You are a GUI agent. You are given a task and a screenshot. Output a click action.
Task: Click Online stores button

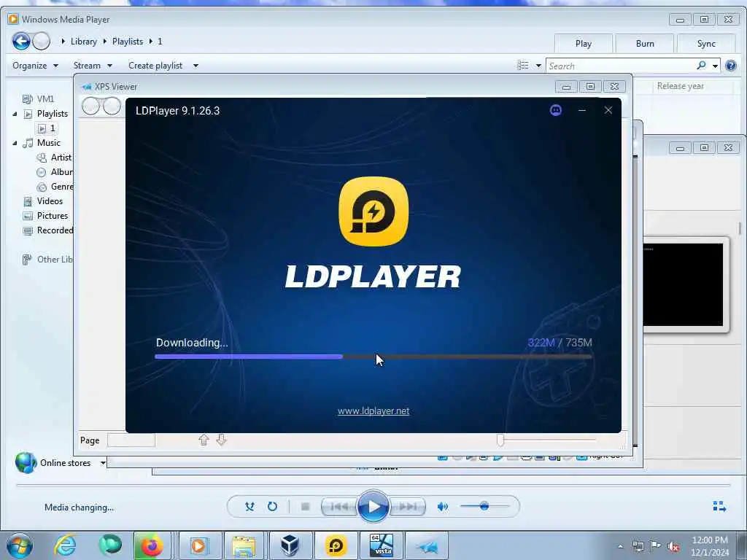[x=53, y=463]
